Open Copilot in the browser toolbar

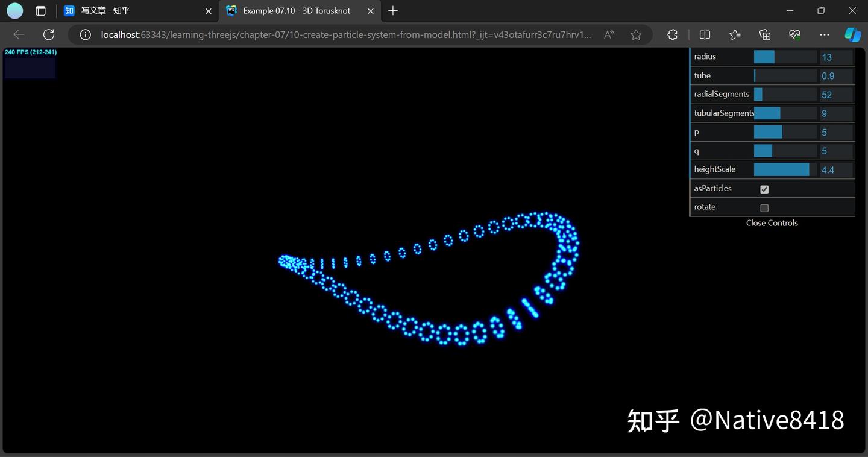[x=852, y=34]
